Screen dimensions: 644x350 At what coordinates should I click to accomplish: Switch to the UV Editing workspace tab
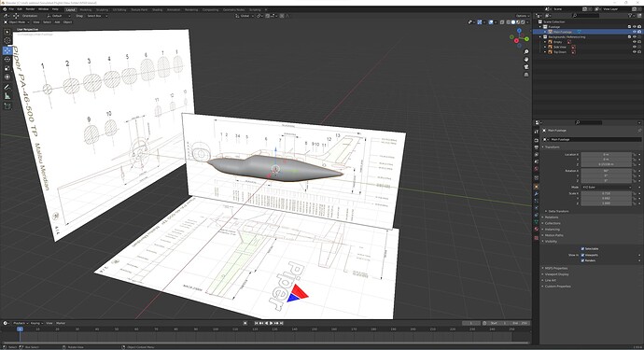click(119, 10)
